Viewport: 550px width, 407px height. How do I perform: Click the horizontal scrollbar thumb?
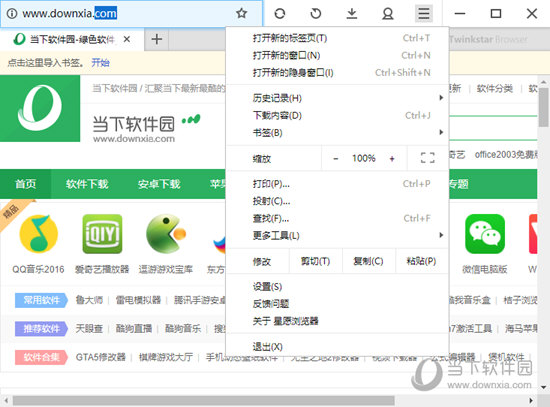coord(203,401)
